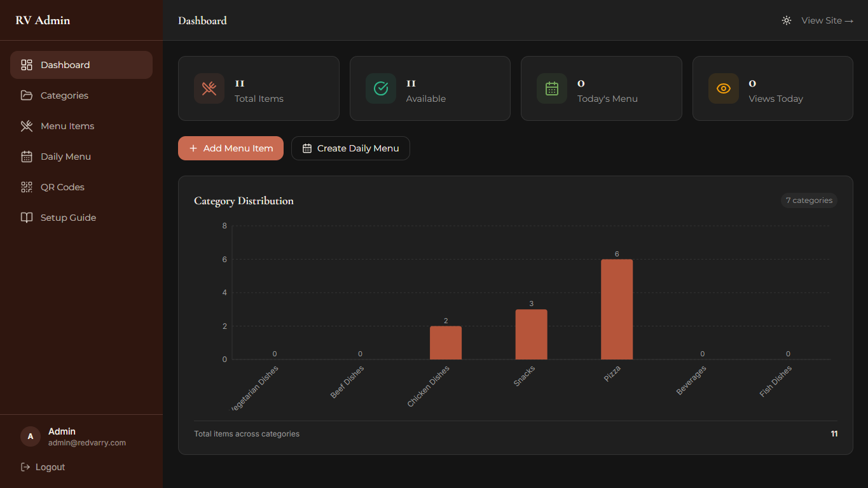The height and width of the screenshot is (488, 868).
Task: Click the Categories folder icon
Action: (27, 95)
